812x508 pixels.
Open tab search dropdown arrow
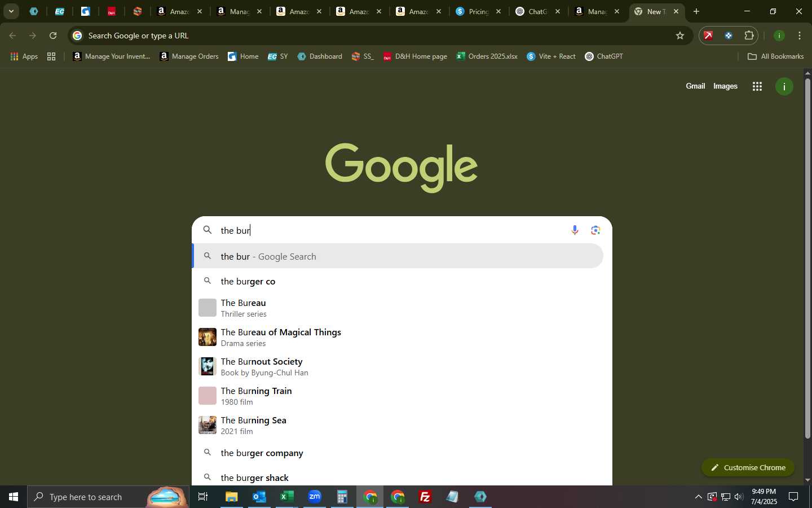(x=11, y=11)
